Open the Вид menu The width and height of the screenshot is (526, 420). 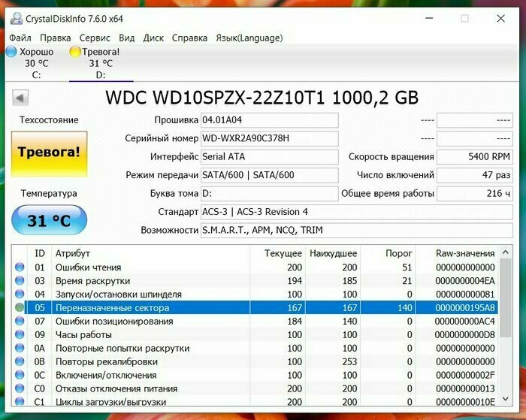126,38
